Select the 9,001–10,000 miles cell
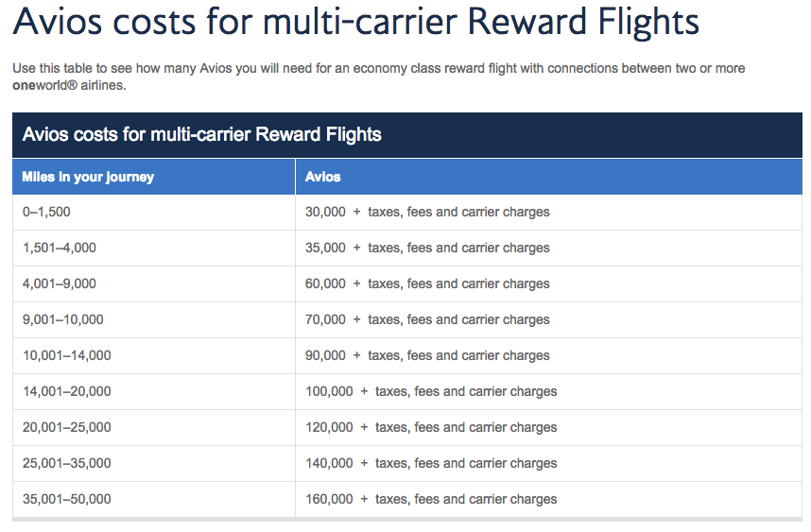Image resolution: width=811 pixels, height=532 pixels. pos(154,320)
